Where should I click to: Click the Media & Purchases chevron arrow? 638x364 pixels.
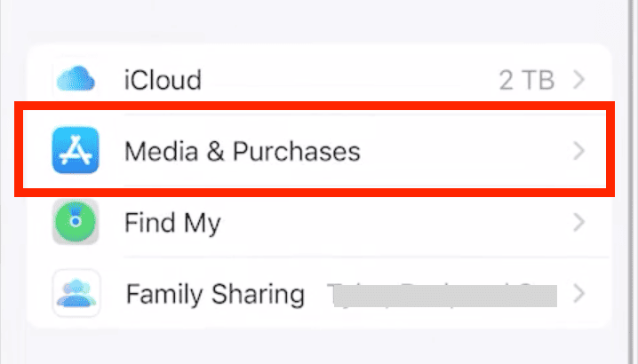click(579, 151)
